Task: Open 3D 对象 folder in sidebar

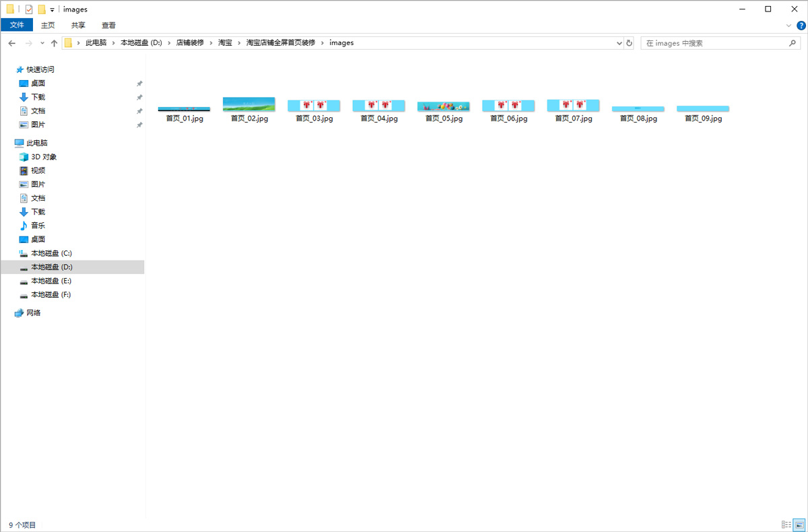Action: (44, 157)
